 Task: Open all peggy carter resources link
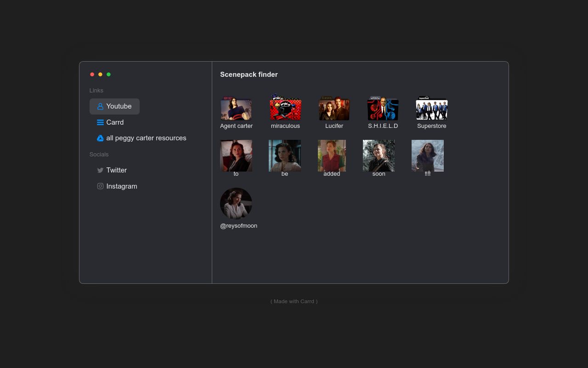(141, 138)
